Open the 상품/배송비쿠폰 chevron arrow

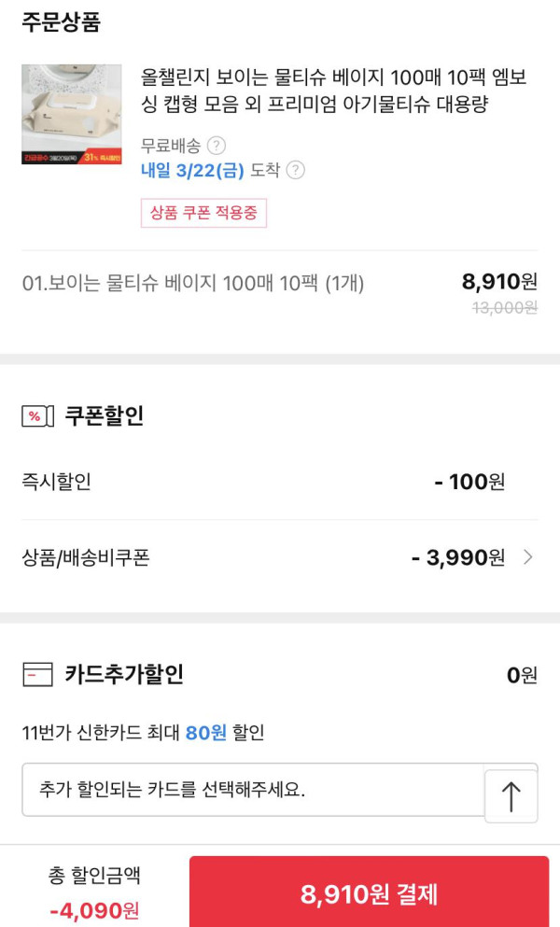click(528, 558)
